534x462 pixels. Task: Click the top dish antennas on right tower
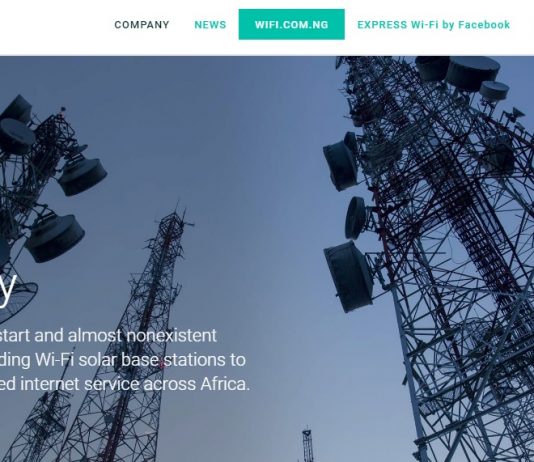463,77
